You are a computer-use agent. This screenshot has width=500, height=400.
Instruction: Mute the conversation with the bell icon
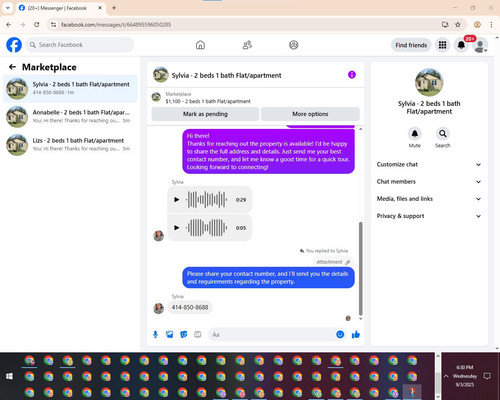[x=415, y=134]
